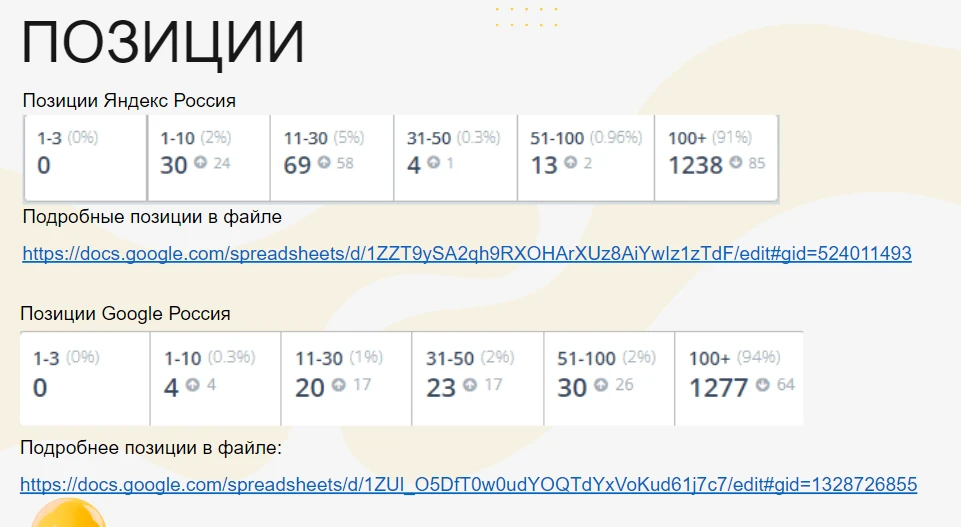This screenshot has height=527, width=961.
Task: Click the up-arrow icon beside Yandex 69
Action: [x=324, y=162]
